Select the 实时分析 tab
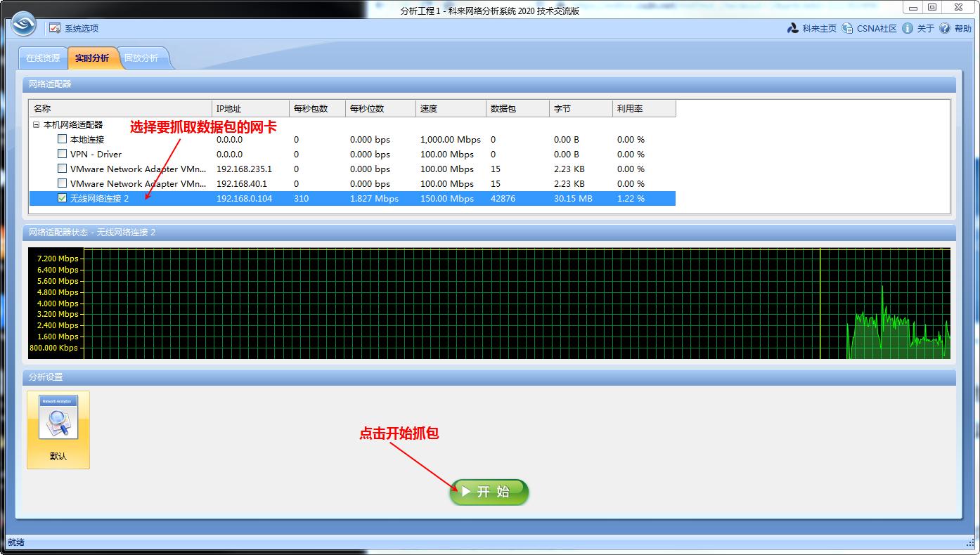 pyautogui.click(x=92, y=58)
